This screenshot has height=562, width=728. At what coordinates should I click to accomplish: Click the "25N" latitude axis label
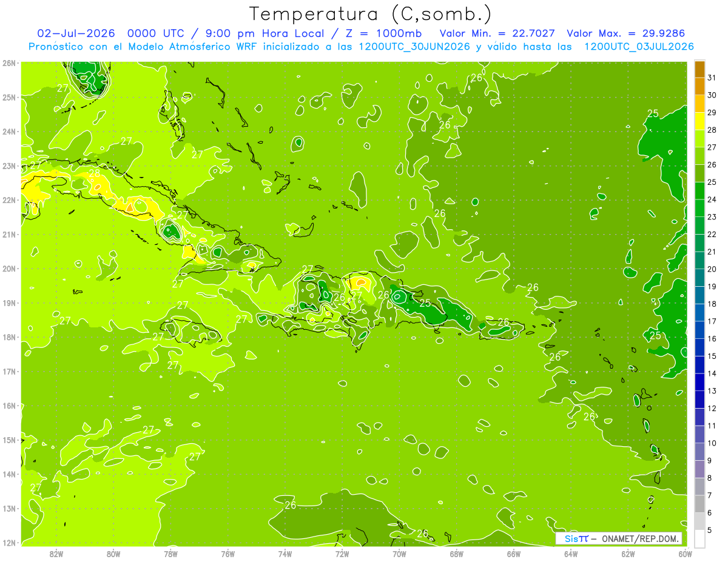pos(8,97)
